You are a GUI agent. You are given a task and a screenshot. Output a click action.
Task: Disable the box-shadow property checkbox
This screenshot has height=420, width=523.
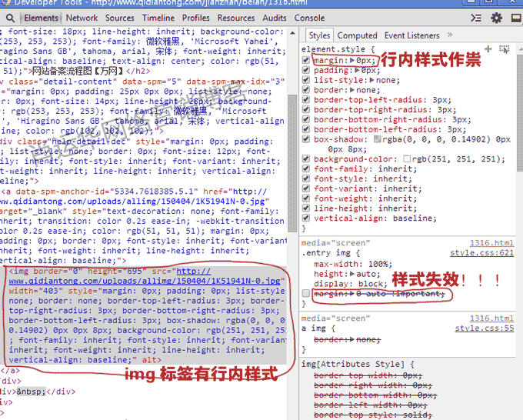pyautogui.click(x=306, y=138)
